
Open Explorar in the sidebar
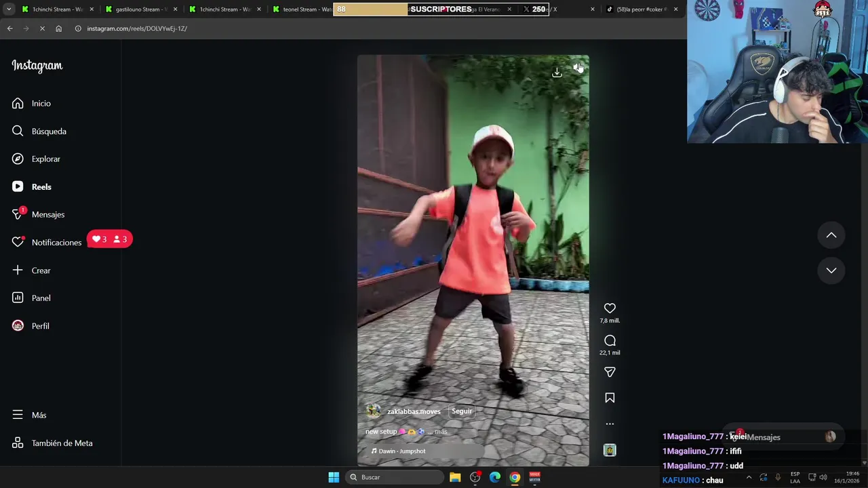(36, 159)
